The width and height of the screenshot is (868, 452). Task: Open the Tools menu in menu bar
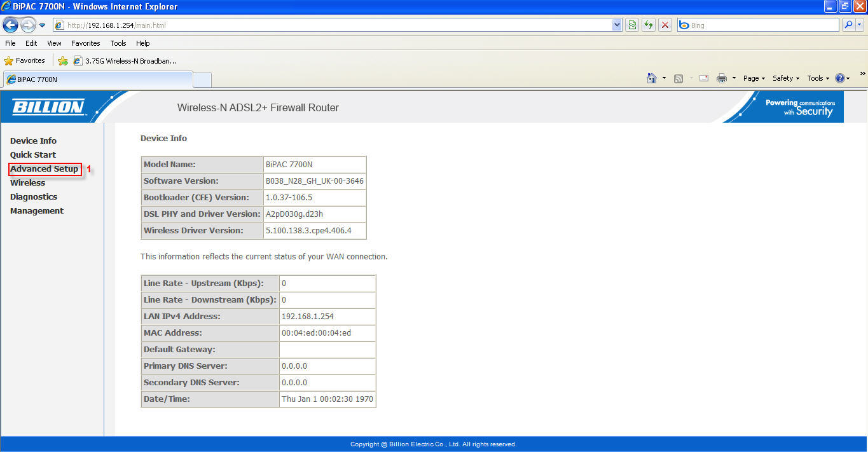pyautogui.click(x=118, y=43)
